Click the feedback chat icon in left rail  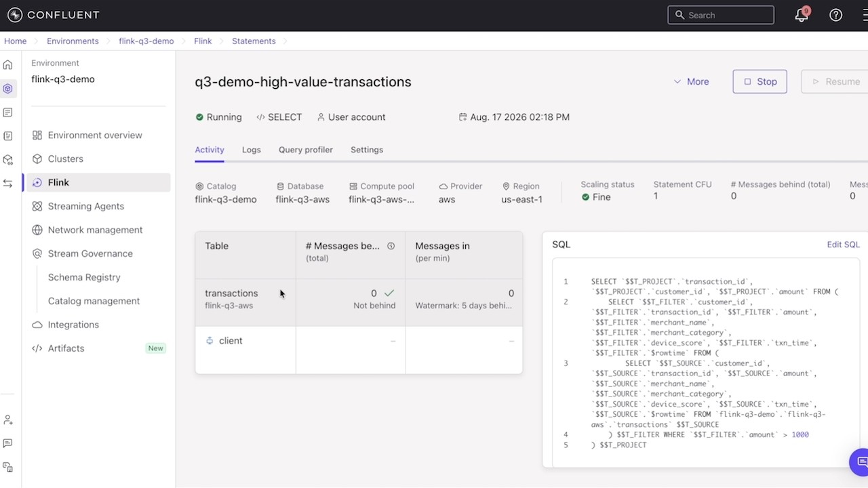[8, 443]
